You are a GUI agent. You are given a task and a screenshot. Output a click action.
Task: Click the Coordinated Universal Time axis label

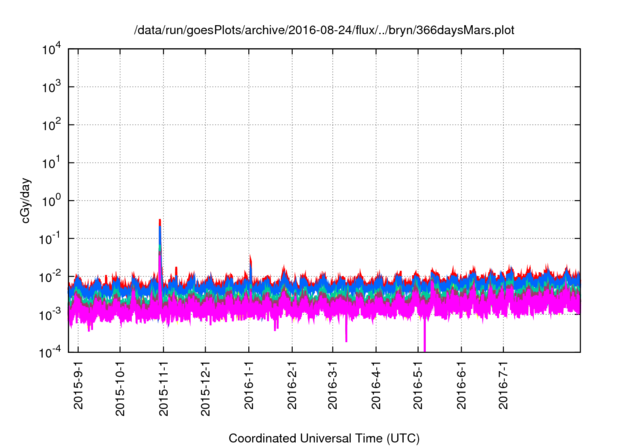[x=324, y=438]
